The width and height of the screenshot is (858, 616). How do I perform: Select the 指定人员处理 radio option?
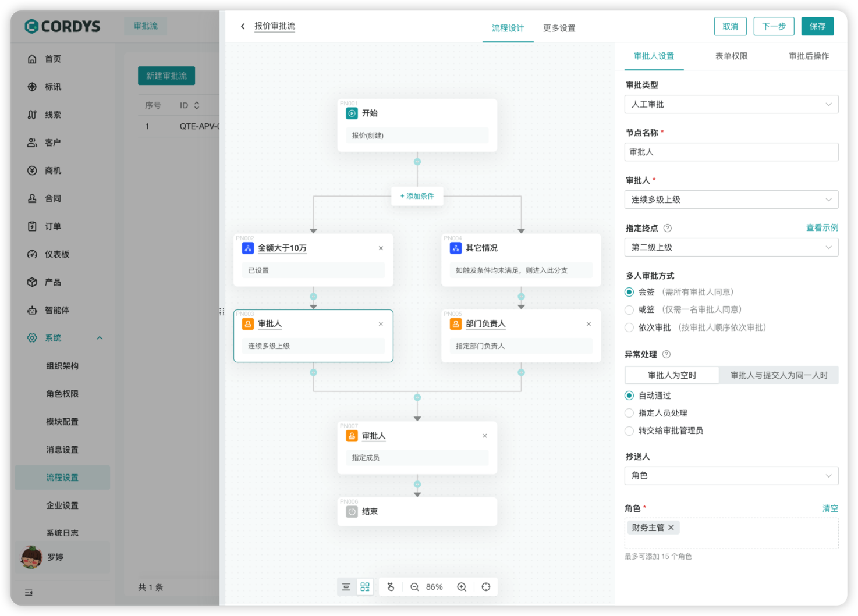(629, 413)
